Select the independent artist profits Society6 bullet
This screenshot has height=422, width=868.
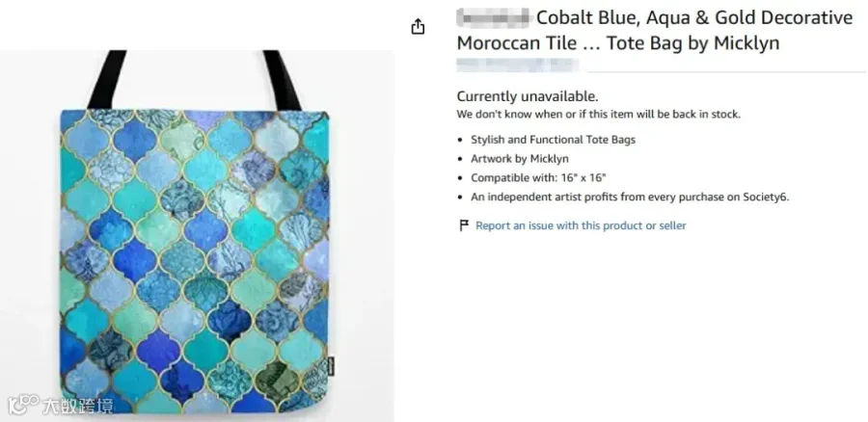click(x=630, y=197)
